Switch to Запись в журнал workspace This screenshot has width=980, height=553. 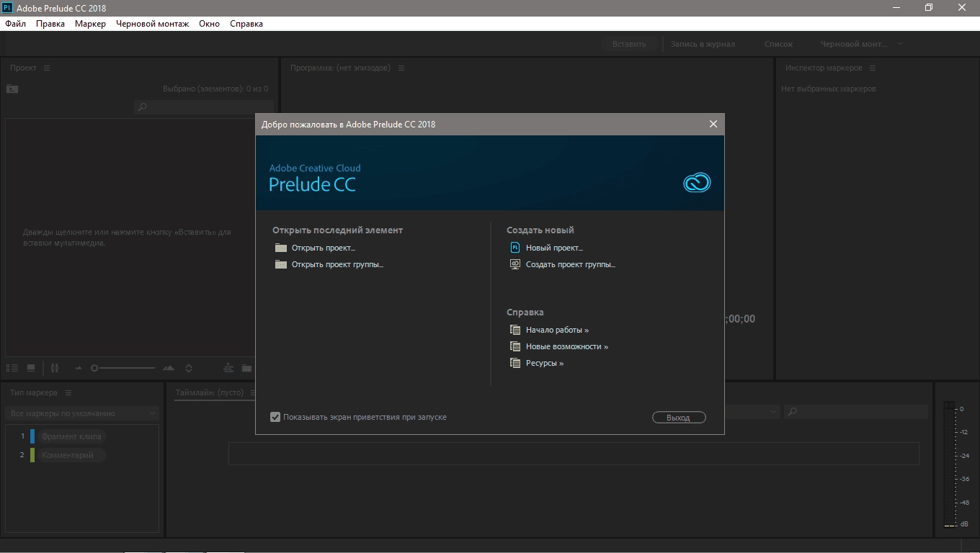(x=703, y=44)
